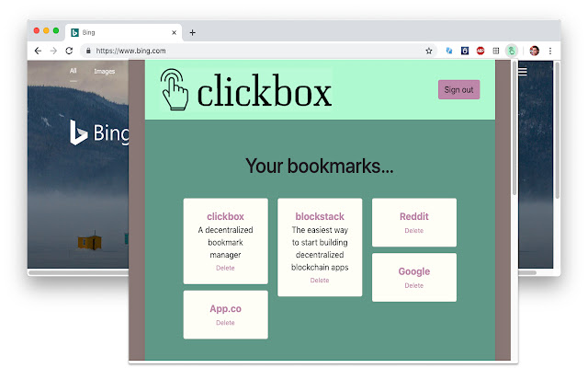Image resolution: width=588 pixels, height=368 pixels.
Task: Open the Chrome three-dot menu
Action: (x=550, y=51)
